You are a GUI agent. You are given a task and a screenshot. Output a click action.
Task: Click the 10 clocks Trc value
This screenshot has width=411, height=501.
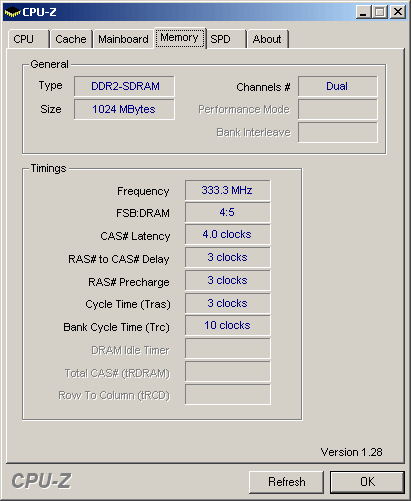[228, 325]
